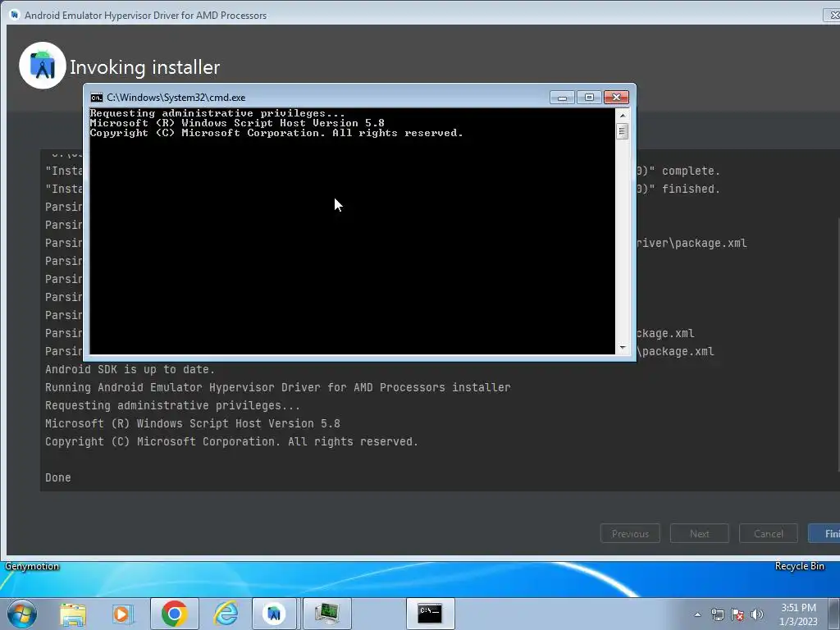Minimize the cmd.exe window
Viewport: 840px width, 630px height.
pos(562,98)
